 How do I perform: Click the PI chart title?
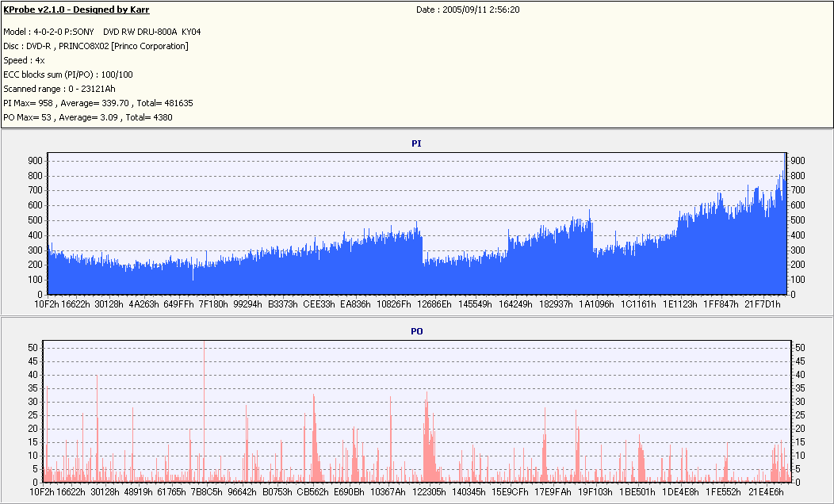416,143
